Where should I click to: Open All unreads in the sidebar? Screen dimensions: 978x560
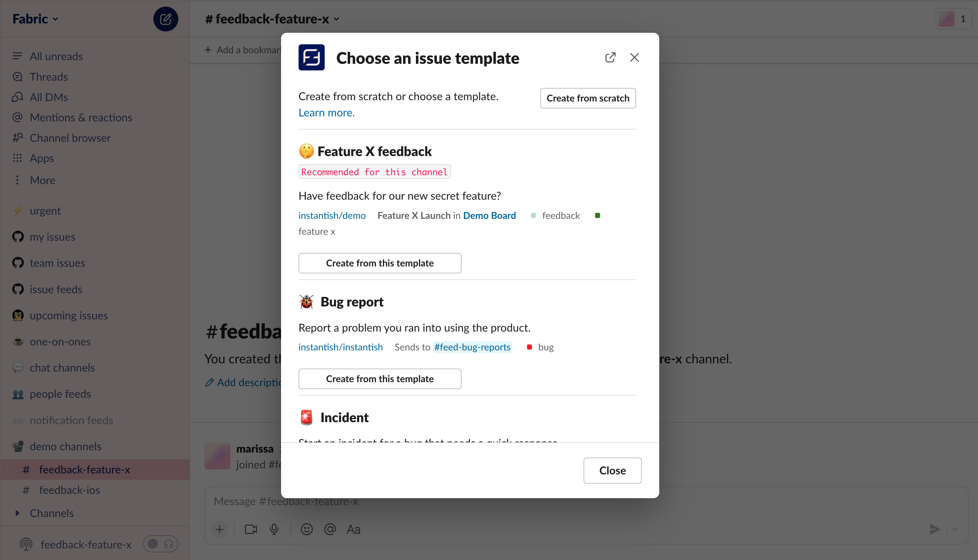(x=56, y=56)
